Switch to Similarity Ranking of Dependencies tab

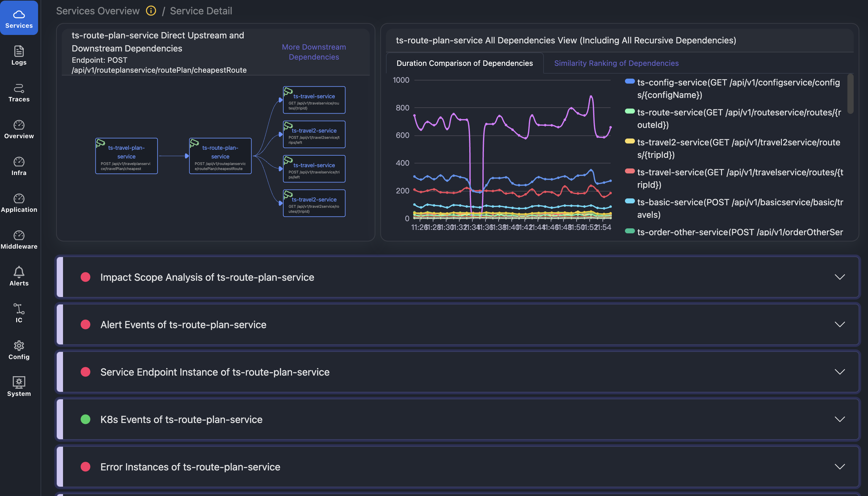pyautogui.click(x=616, y=63)
